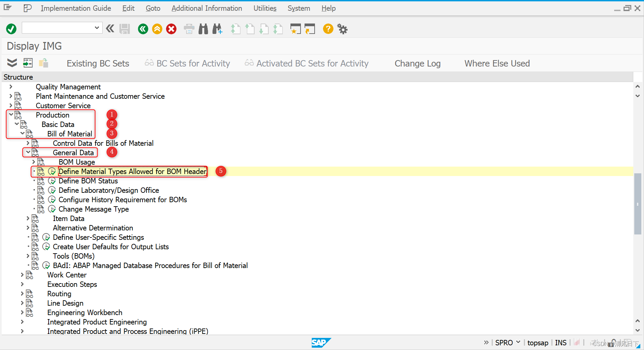Expand Control Data for Bills of Material

(28, 143)
